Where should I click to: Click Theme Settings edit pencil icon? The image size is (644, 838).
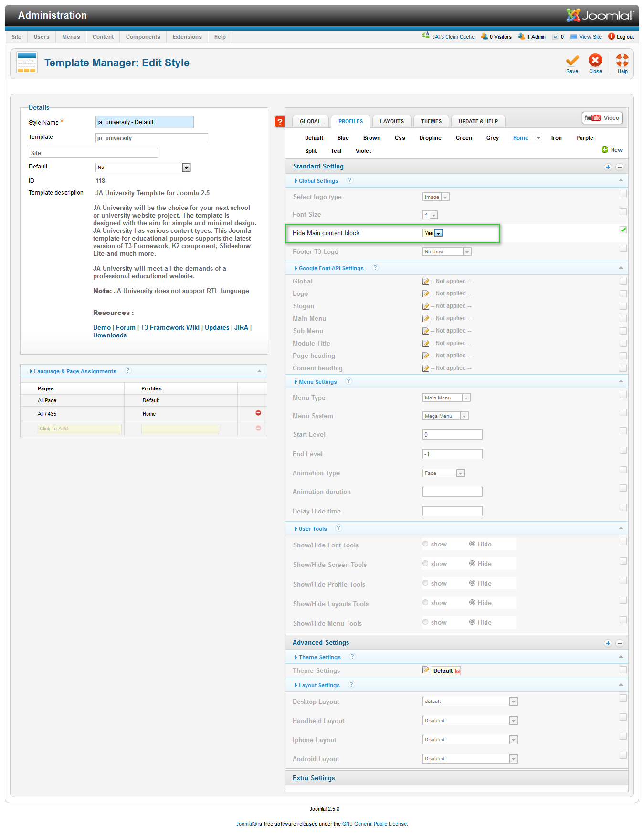point(426,670)
